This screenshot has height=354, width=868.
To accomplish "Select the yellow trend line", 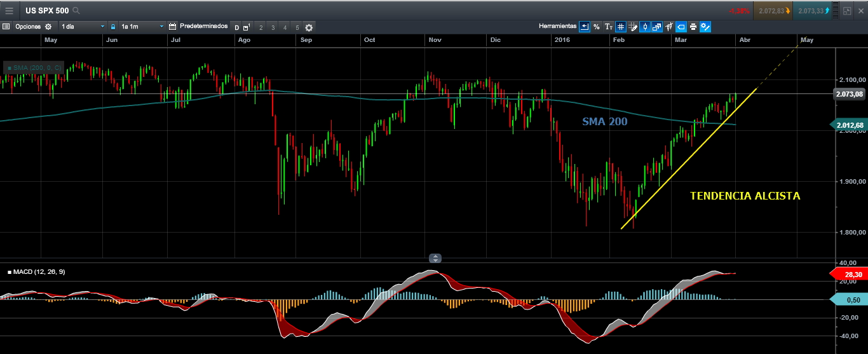I will 689,159.
